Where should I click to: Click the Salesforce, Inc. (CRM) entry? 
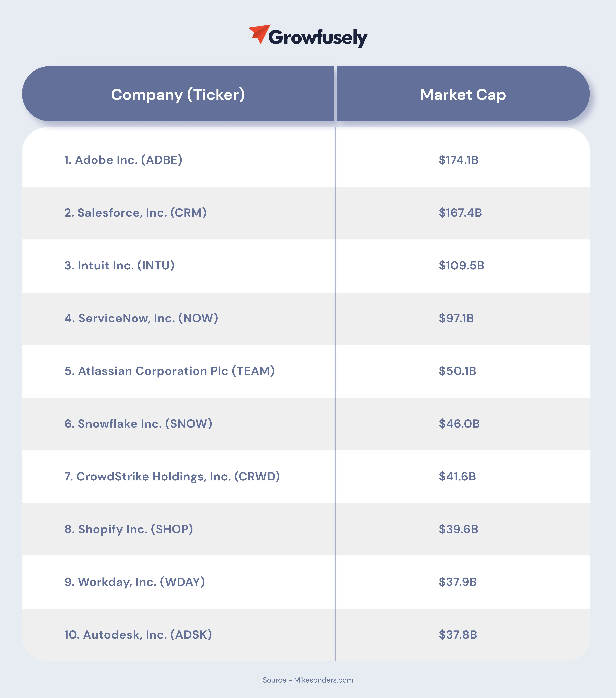(x=135, y=213)
